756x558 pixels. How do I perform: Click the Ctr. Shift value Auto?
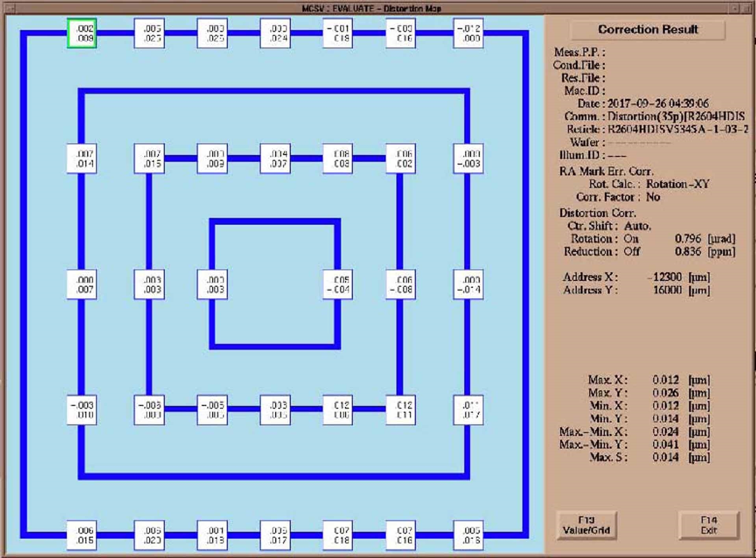click(x=637, y=226)
